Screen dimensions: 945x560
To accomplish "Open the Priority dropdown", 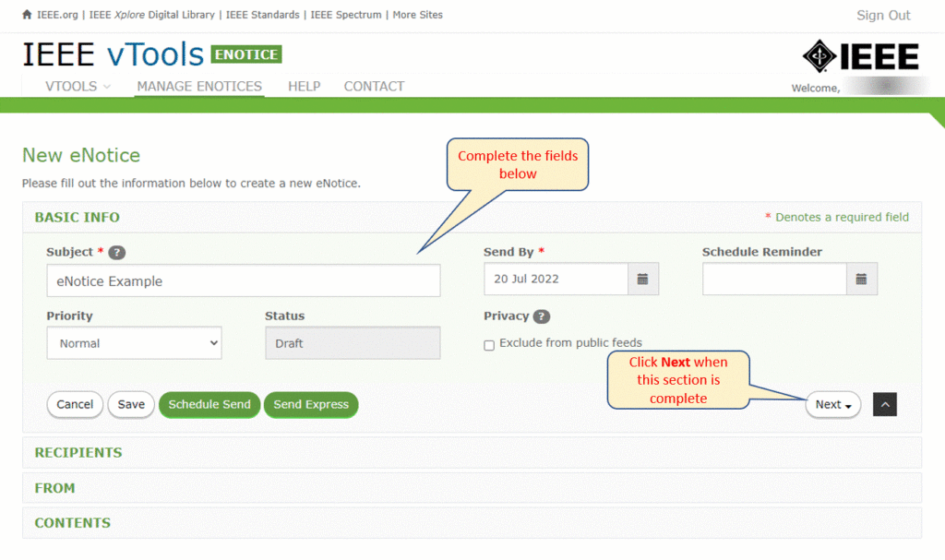I will tap(134, 342).
